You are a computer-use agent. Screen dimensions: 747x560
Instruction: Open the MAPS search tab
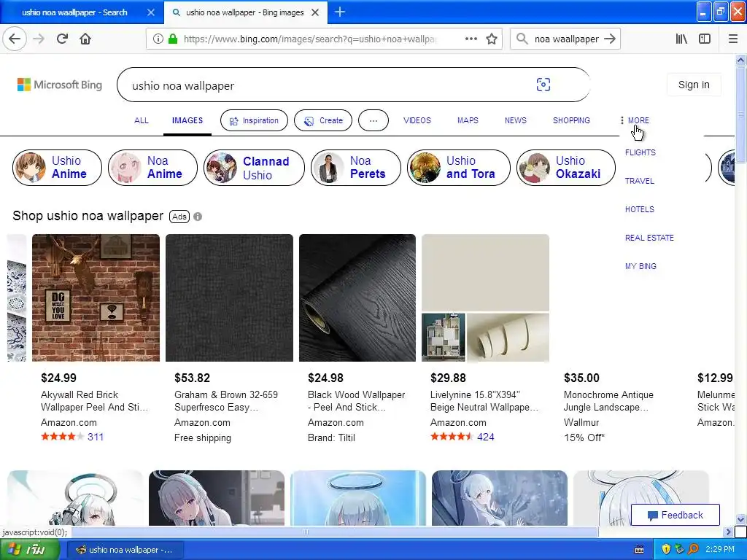click(x=468, y=120)
